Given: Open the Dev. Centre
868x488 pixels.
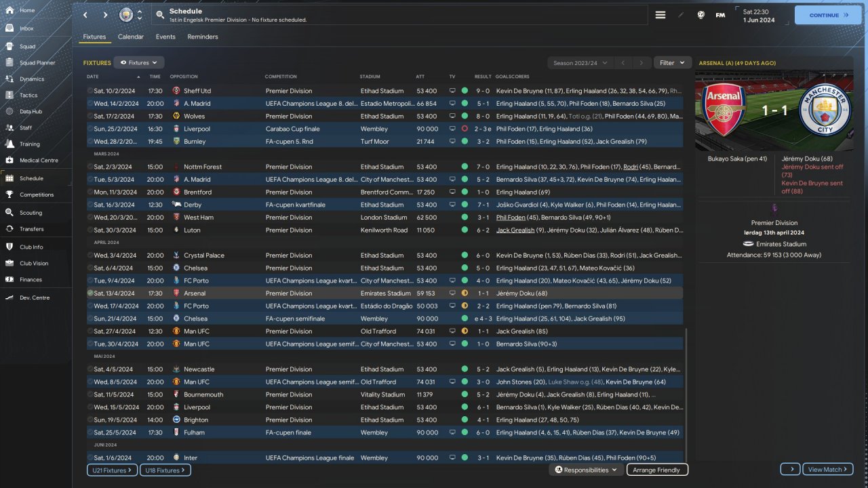Looking at the screenshot, I should point(35,298).
